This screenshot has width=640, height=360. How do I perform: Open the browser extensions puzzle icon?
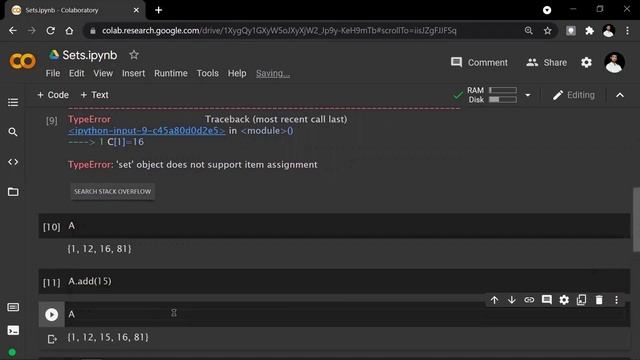589,31
